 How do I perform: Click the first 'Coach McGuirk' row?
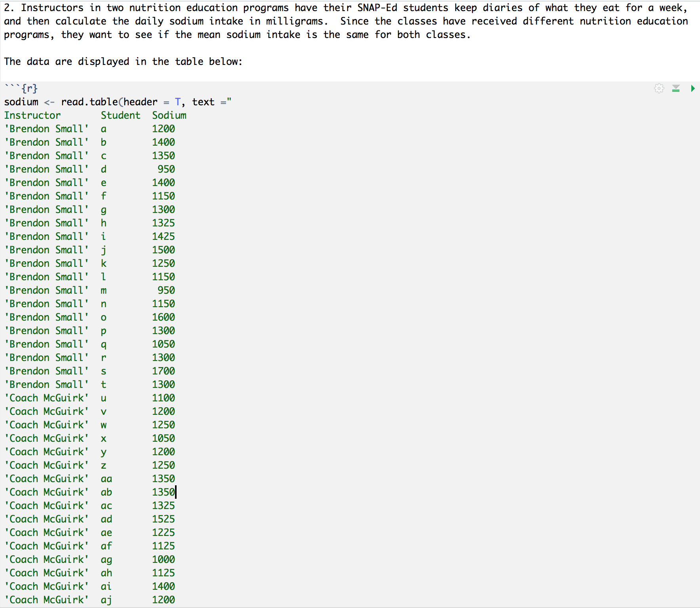[47, 398]
